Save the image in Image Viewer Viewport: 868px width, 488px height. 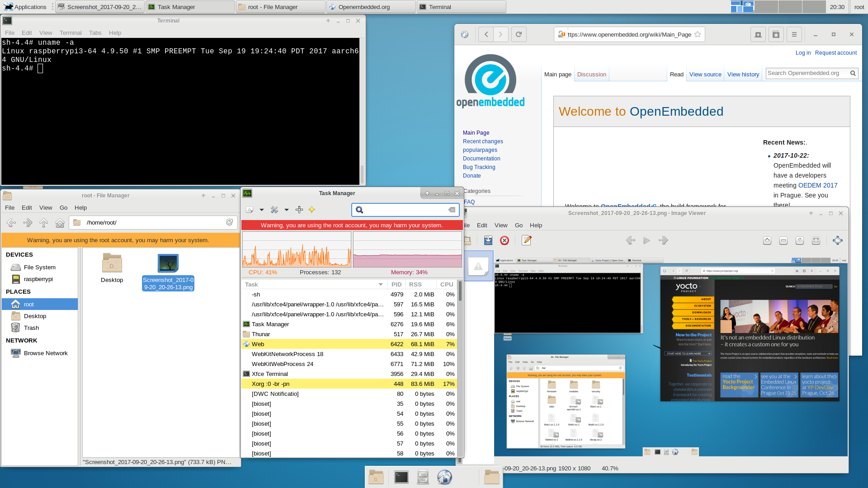[x=488, y=240]
